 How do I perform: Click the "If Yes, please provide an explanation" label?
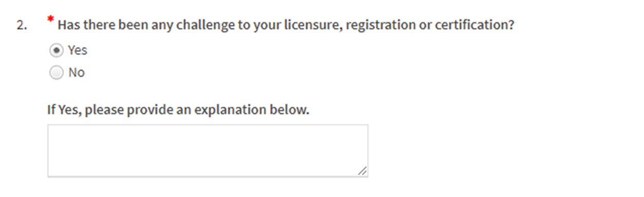pyautogui.click(x=178, y=110)
